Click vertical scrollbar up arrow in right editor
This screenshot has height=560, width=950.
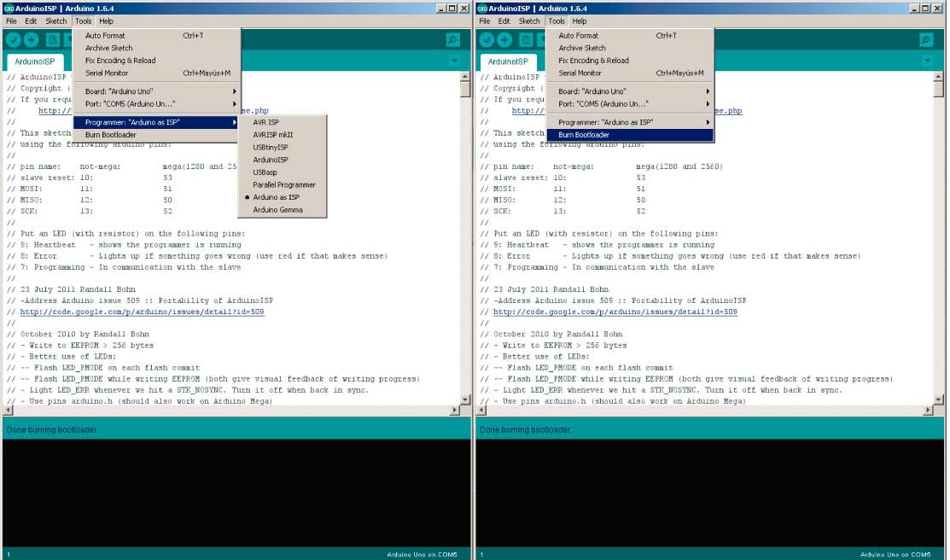point(938,77)
